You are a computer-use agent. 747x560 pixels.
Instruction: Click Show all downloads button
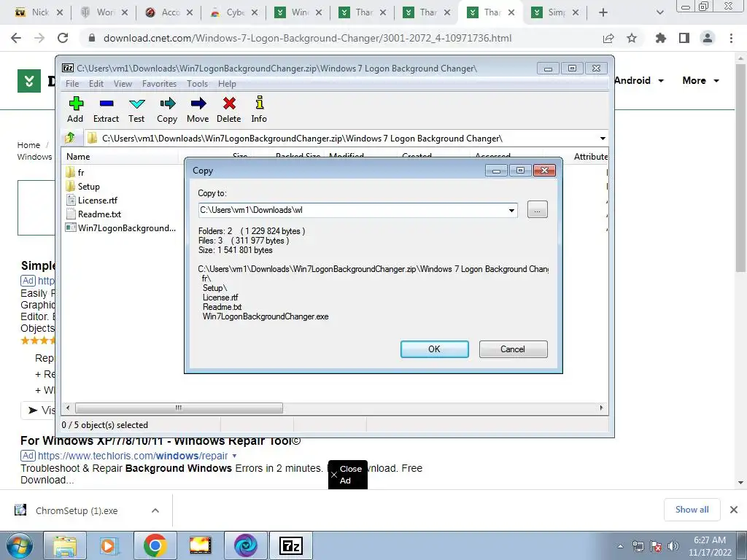[692, 510]
